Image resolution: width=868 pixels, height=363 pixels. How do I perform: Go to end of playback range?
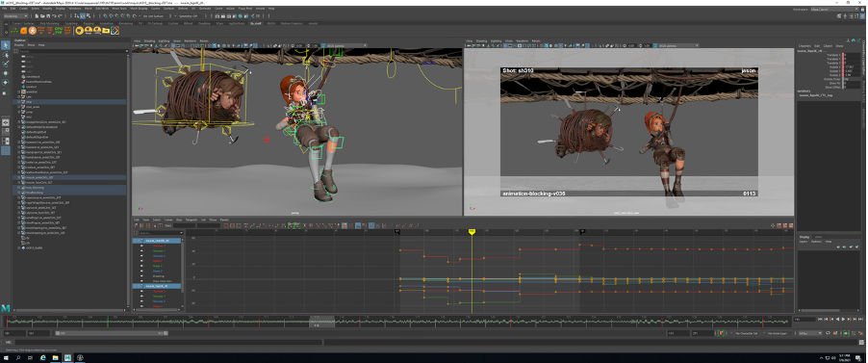point(860,320)
